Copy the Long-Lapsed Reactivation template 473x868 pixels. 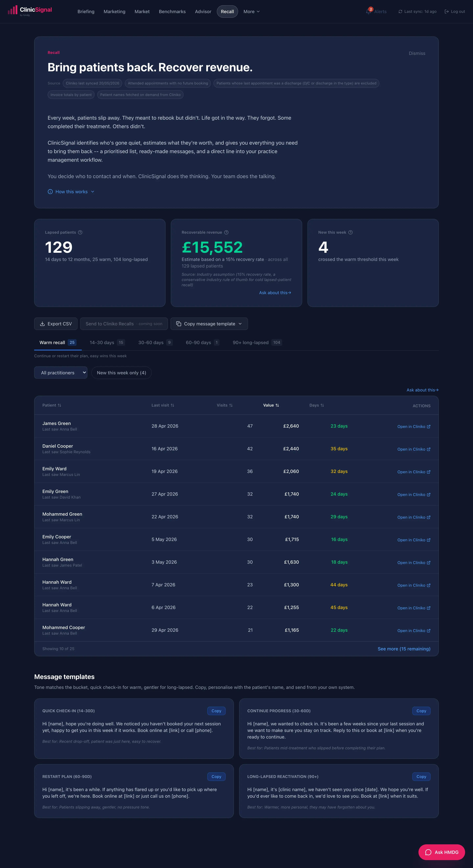421,776
